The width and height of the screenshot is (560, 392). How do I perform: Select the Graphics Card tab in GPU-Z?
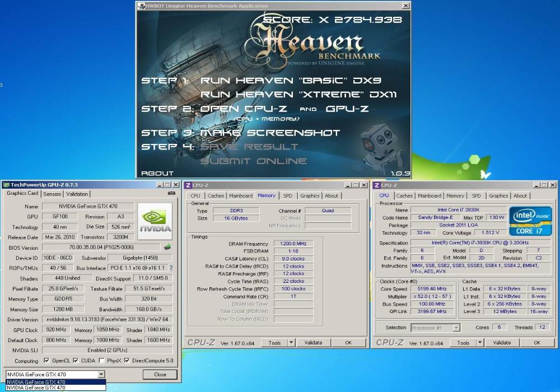point(22,193)
